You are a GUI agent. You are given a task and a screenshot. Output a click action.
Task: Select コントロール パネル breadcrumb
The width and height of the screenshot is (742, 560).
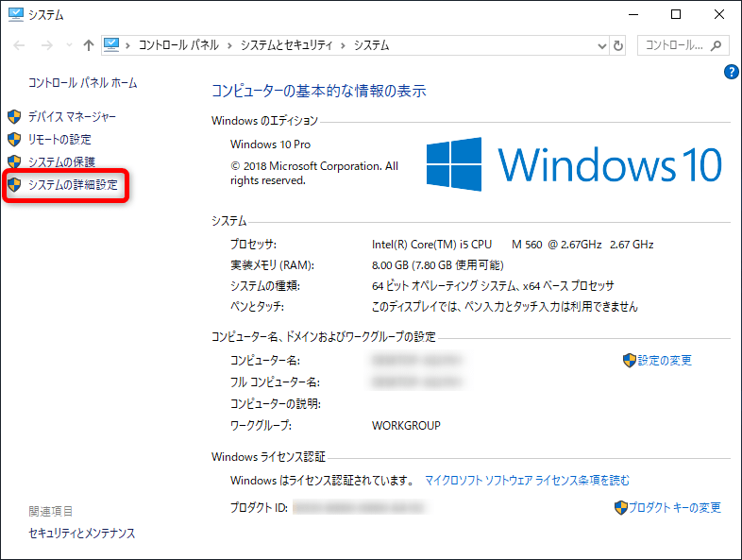click(x=178, y=45)
